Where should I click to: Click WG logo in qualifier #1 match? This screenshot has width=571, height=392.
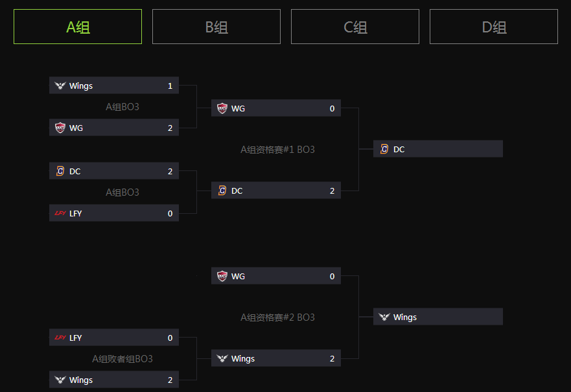click(222, 108)
